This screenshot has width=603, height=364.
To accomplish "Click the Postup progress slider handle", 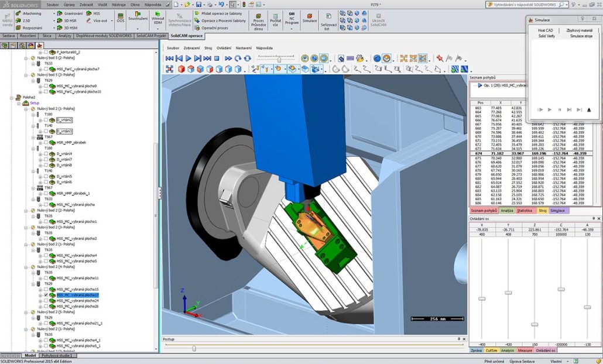I will tap(194, 348).
